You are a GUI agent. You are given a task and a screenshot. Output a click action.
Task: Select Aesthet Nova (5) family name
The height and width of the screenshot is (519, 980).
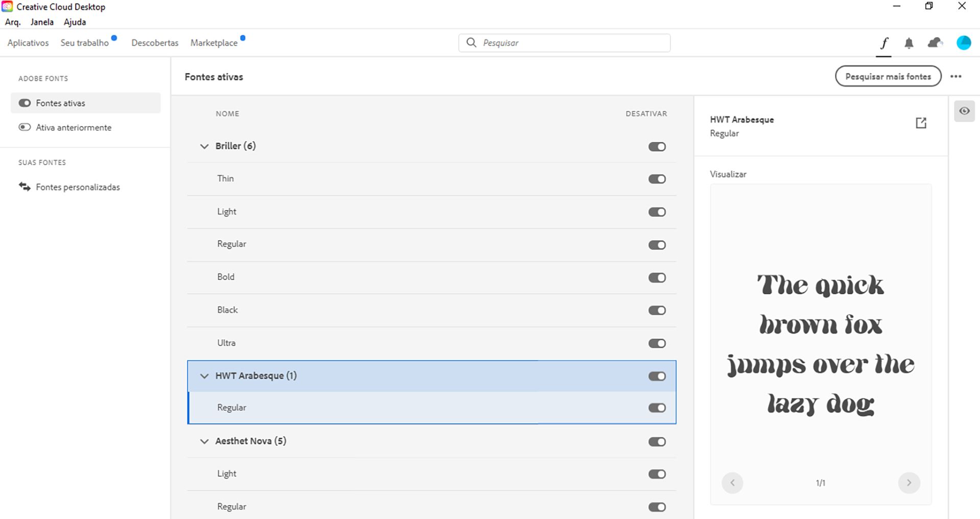point(251,441)
